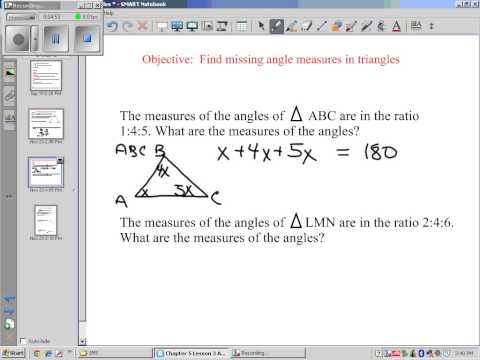Select the highlighted Pen tool

click(x=277, y=26)
